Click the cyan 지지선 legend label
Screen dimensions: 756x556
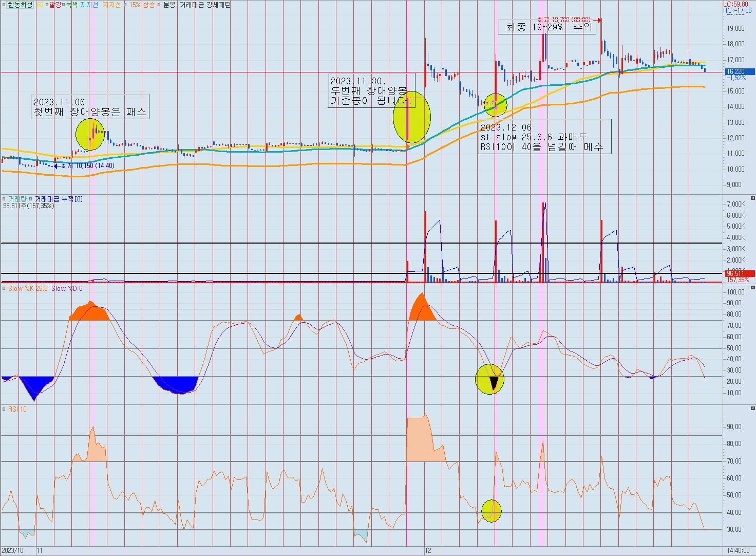click(x=89, y=5)
